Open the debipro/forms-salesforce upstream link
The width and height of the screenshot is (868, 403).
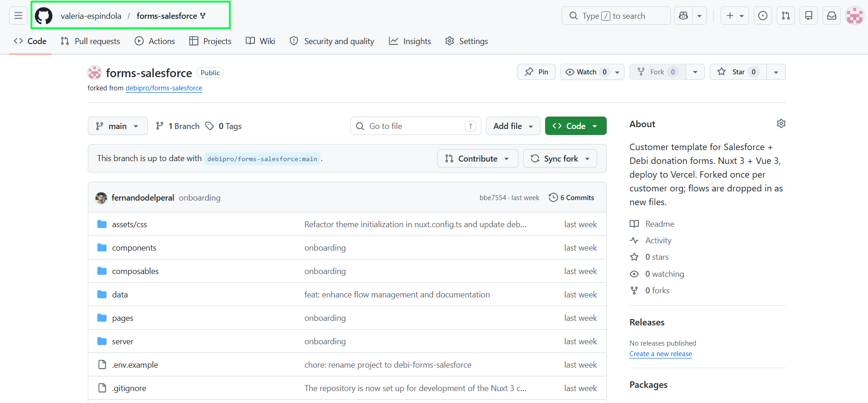pos(164,88)
